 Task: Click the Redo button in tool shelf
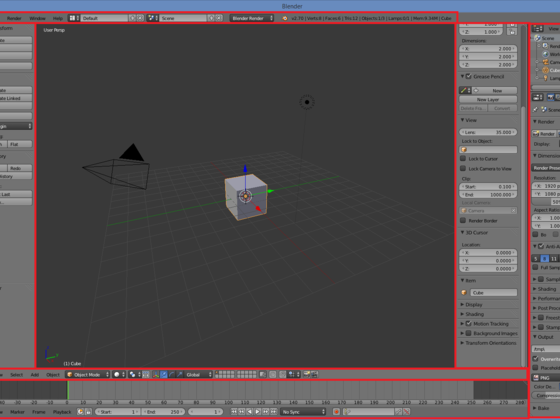pyautogui.click(x=20, y=168)
